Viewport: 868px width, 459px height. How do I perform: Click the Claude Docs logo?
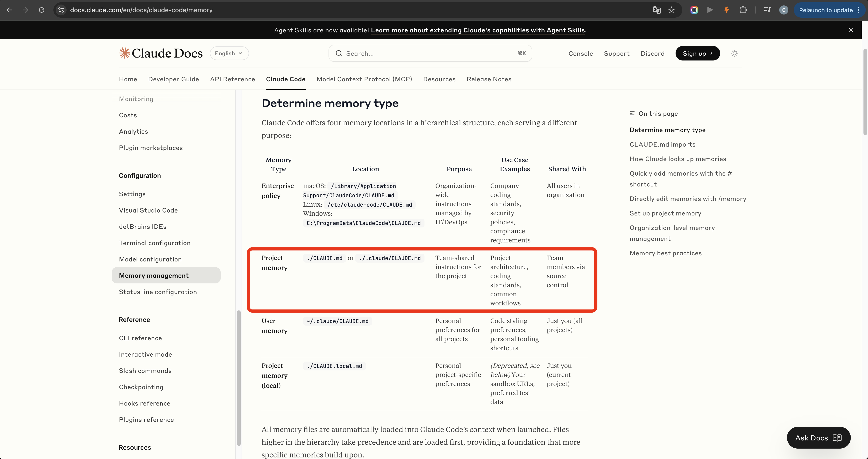tap(161, 53)
